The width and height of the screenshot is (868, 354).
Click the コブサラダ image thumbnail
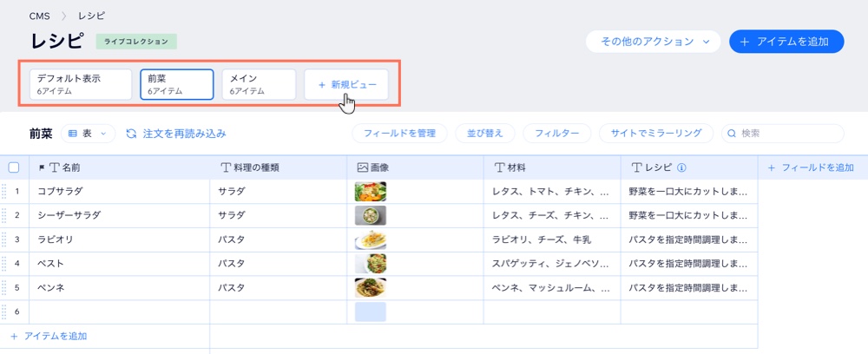click(371, 191)
